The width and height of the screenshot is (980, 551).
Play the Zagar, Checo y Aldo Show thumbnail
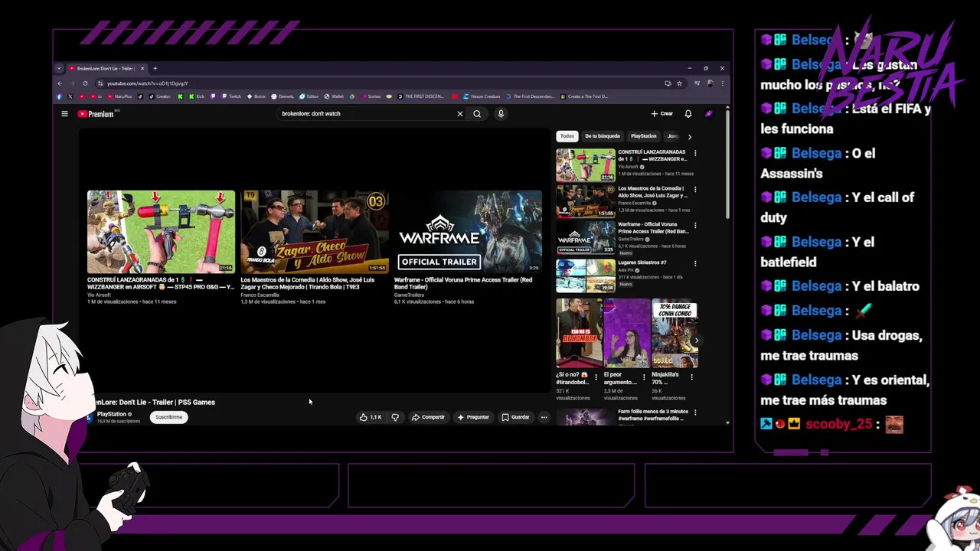315,232
